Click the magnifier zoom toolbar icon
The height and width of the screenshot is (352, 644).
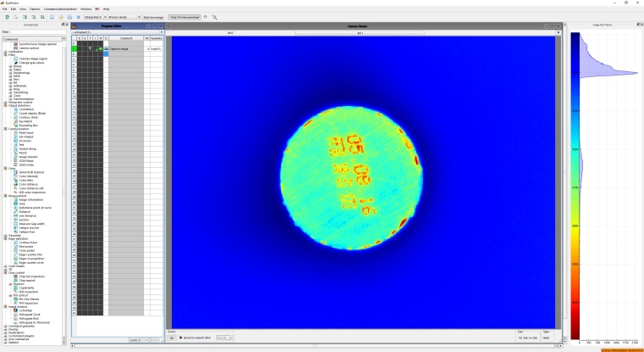215,16
